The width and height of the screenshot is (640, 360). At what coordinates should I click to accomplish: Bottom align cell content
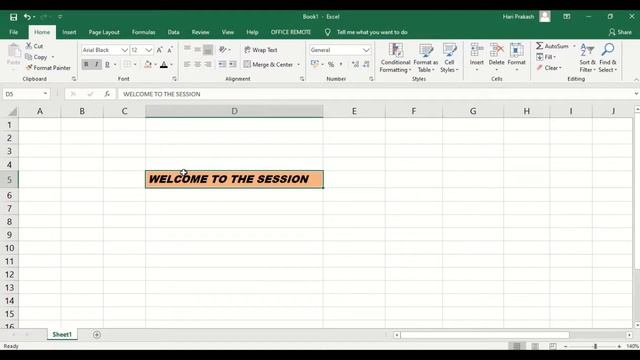208,49
